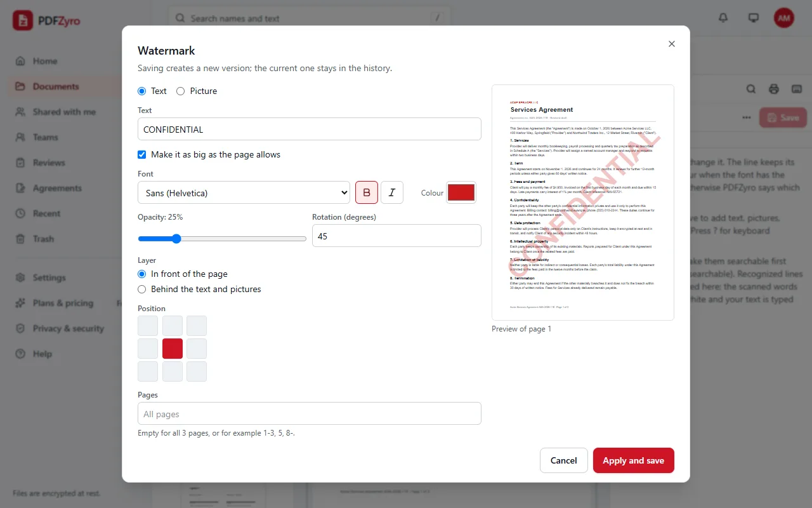Open the Font dropdown showing Sans (Helvetica)
This screenshot has height=508, width=812.
coord(244,192)
